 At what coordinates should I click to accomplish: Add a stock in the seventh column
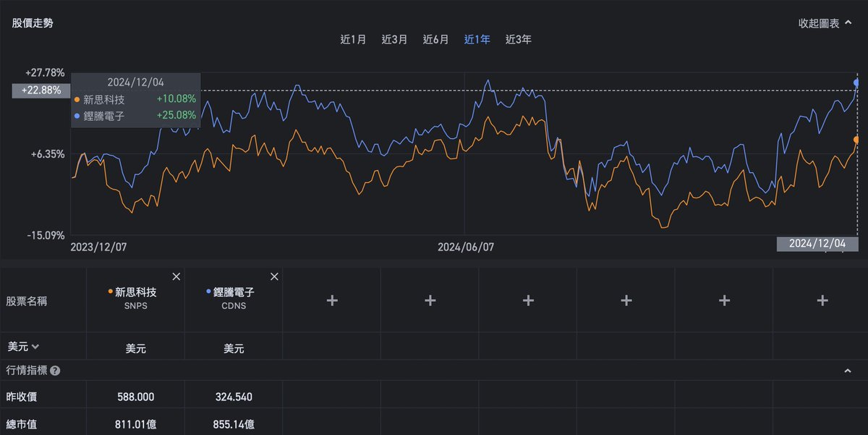[724, 300]
